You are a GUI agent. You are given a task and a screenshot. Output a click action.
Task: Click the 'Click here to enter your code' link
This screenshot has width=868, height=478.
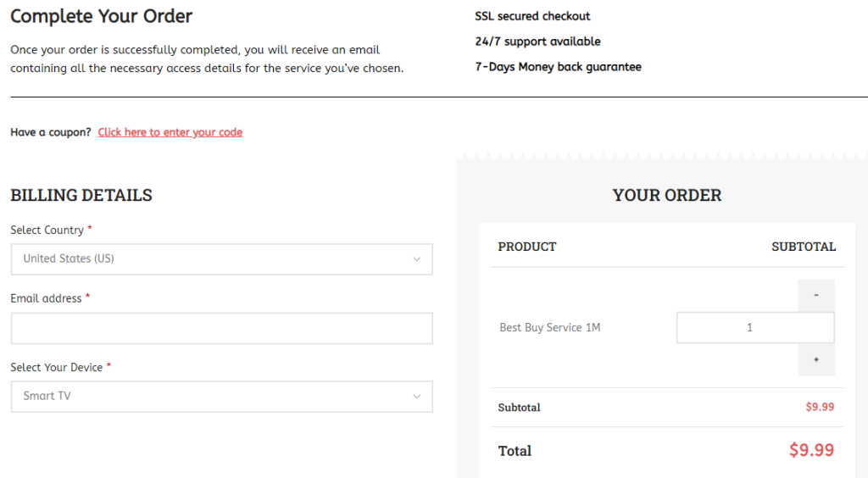tap(170, 132)
